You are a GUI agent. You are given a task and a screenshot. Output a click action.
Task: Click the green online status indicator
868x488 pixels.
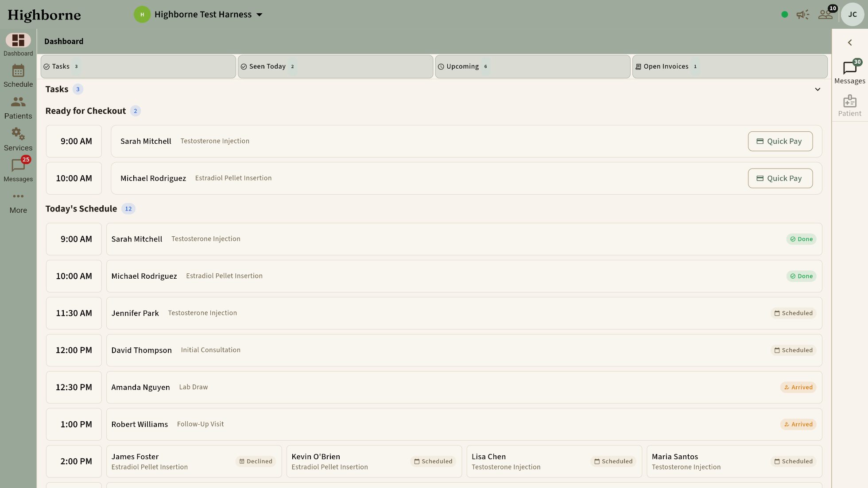pos(785,15)
